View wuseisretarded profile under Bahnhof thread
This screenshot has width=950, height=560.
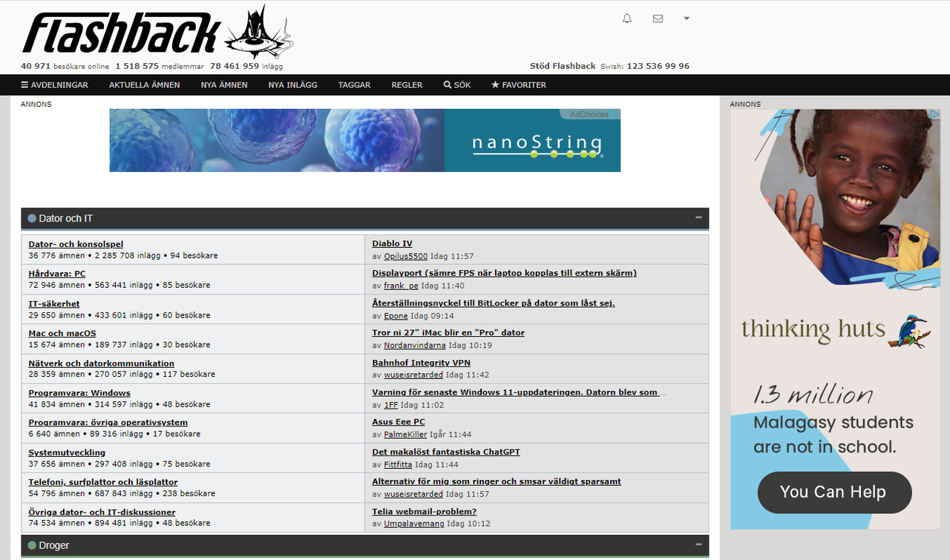[413, 375]
